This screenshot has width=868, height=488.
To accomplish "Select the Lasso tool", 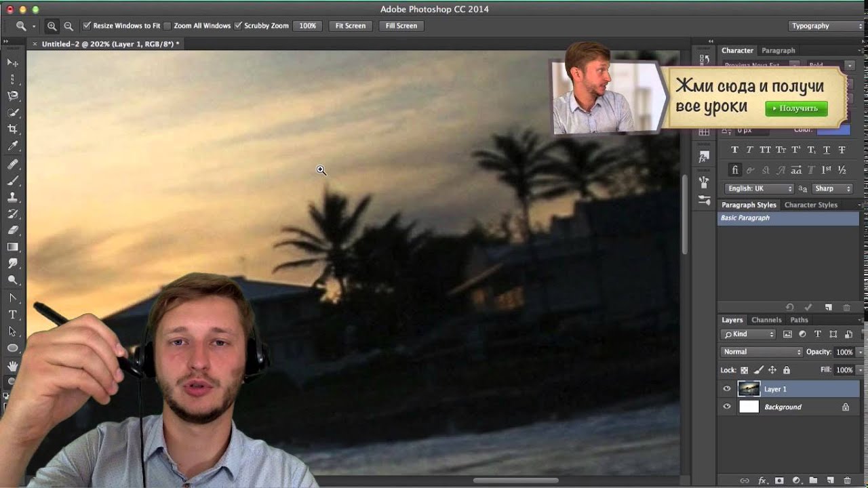I will (x=12, y=96).
